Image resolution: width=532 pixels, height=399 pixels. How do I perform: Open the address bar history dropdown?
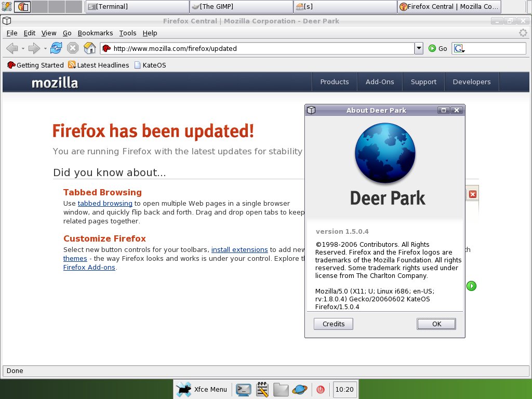[419, 48]
